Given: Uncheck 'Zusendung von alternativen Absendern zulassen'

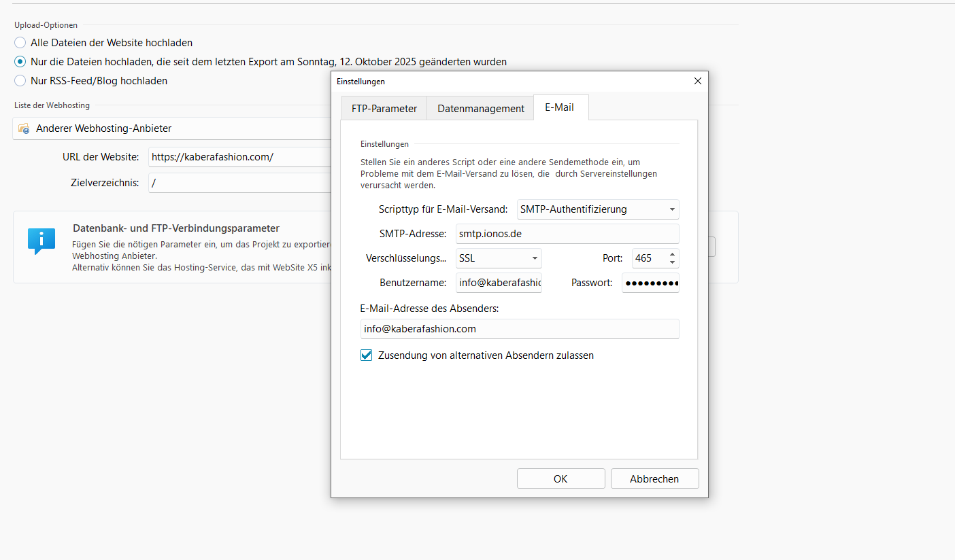Looking at the screenshot, I should (367, 355).
